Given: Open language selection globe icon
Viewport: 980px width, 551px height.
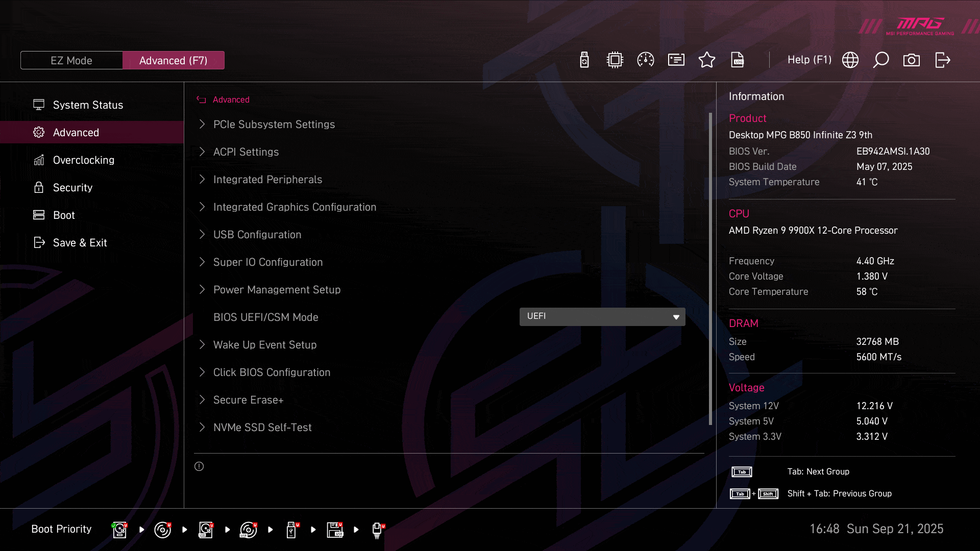Looking at the screenshot, I should (850, 60).
